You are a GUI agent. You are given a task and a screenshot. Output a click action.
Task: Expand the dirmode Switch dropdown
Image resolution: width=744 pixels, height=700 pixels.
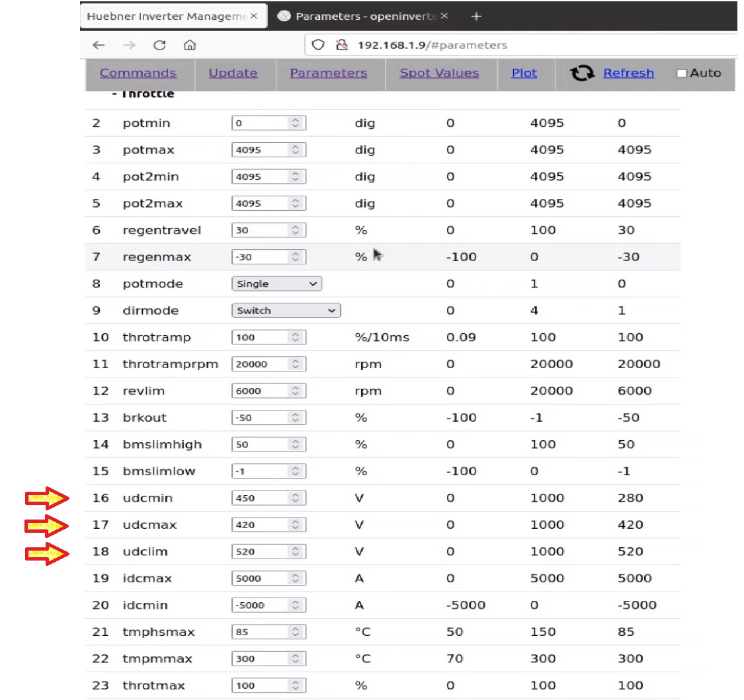[286, 311]
